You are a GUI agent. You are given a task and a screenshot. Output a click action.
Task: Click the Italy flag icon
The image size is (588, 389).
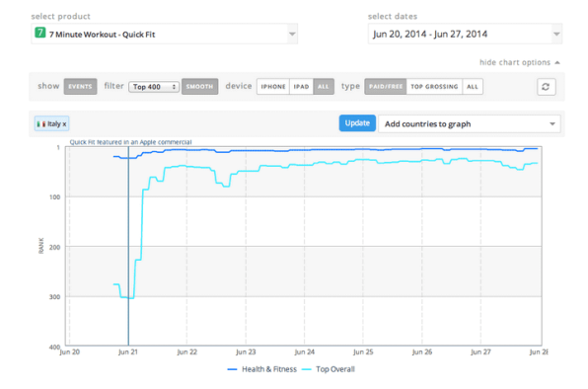click(41, 124)
